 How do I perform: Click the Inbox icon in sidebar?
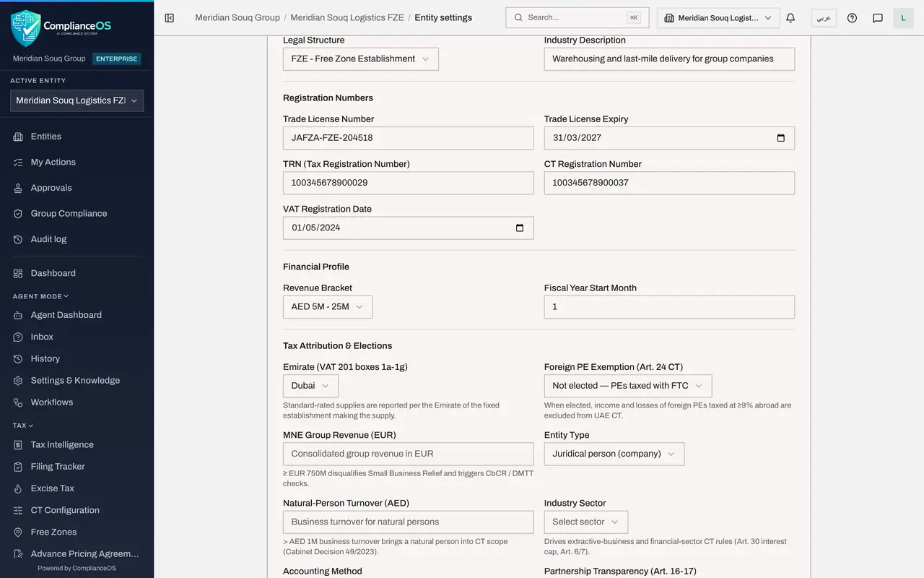tap(18, 337)
